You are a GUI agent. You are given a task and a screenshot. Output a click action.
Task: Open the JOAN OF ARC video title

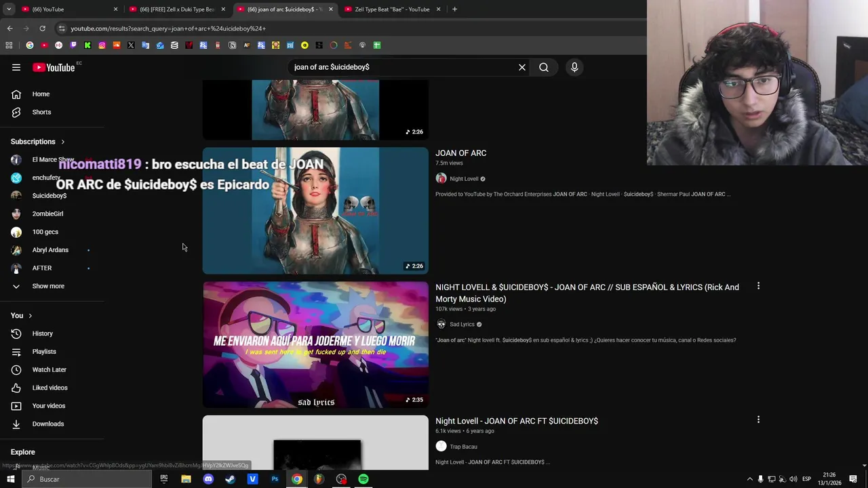(x=461, y=153)
